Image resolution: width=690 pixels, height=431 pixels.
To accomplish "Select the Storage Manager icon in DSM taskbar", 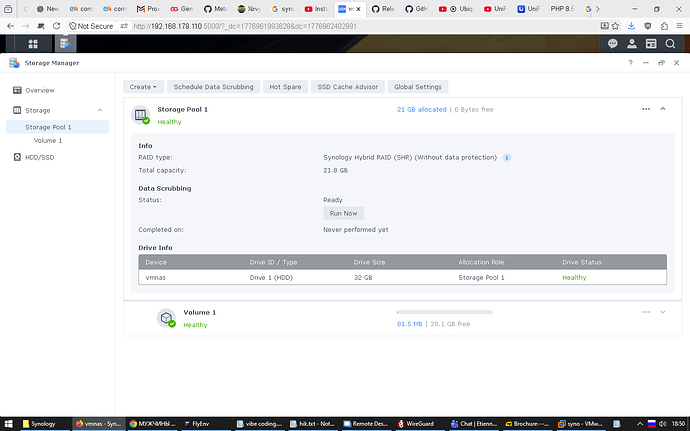I will pyautogui.click(x=65, y=44).
